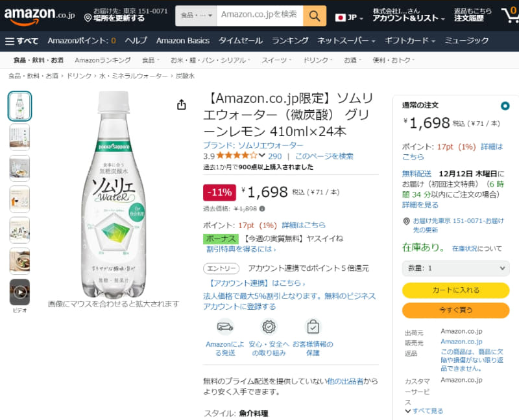The height and width of the screenshot is (420, 519).
Task: Open the ランキング menu item
Action: coord(290,41)
